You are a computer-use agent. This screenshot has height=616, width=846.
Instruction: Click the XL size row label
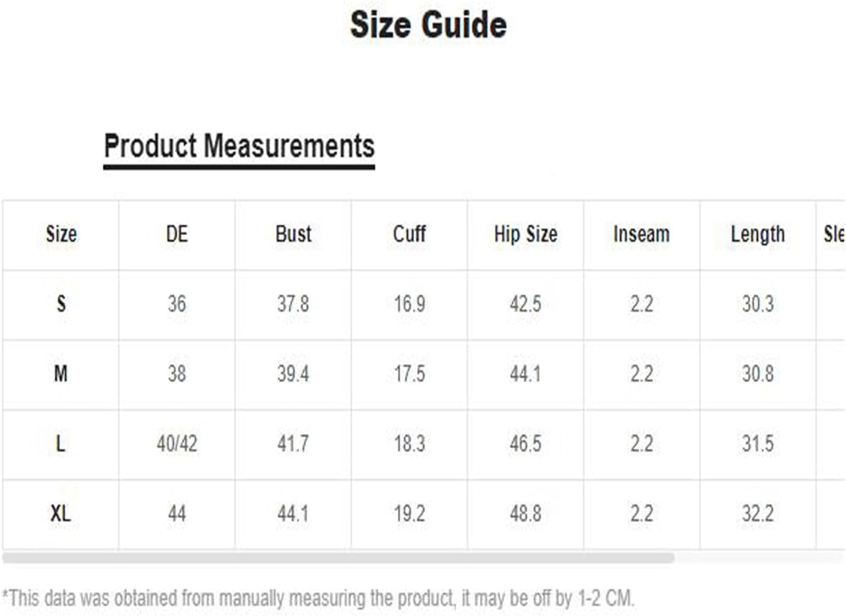[61, 513]
